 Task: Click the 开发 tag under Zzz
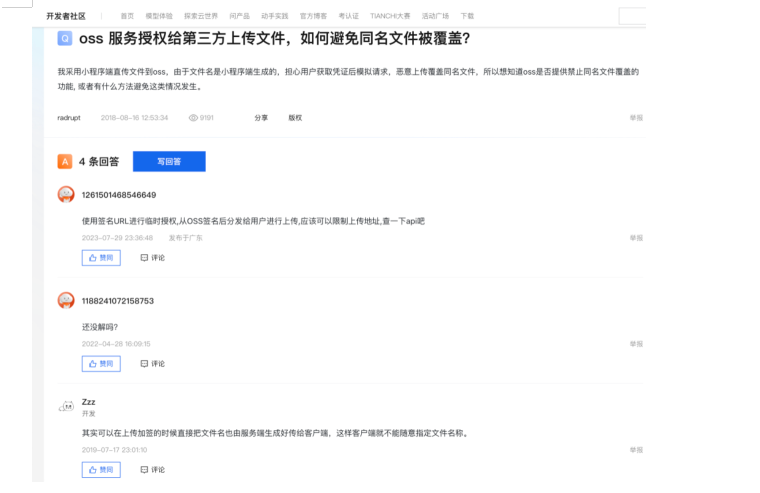coord(89,413)
